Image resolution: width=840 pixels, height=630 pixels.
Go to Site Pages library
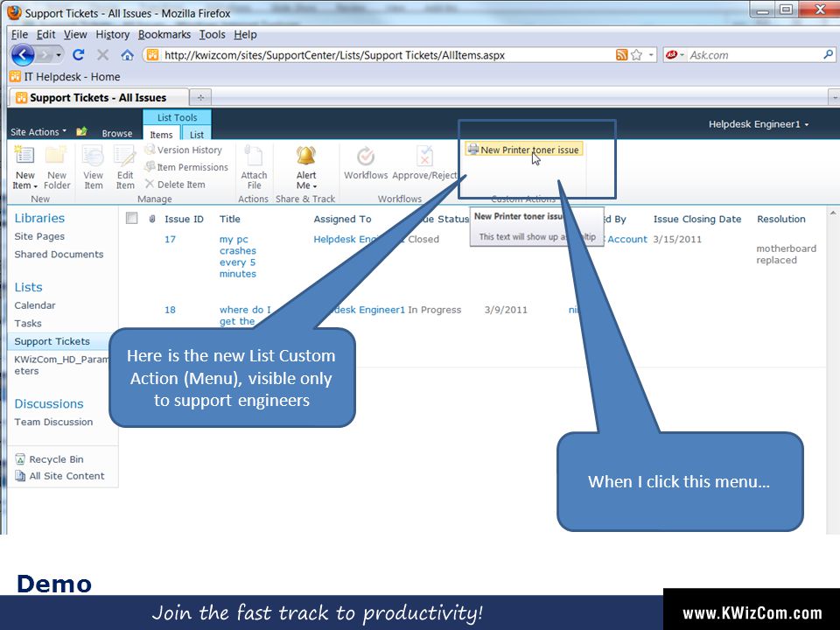coord(39,236)
